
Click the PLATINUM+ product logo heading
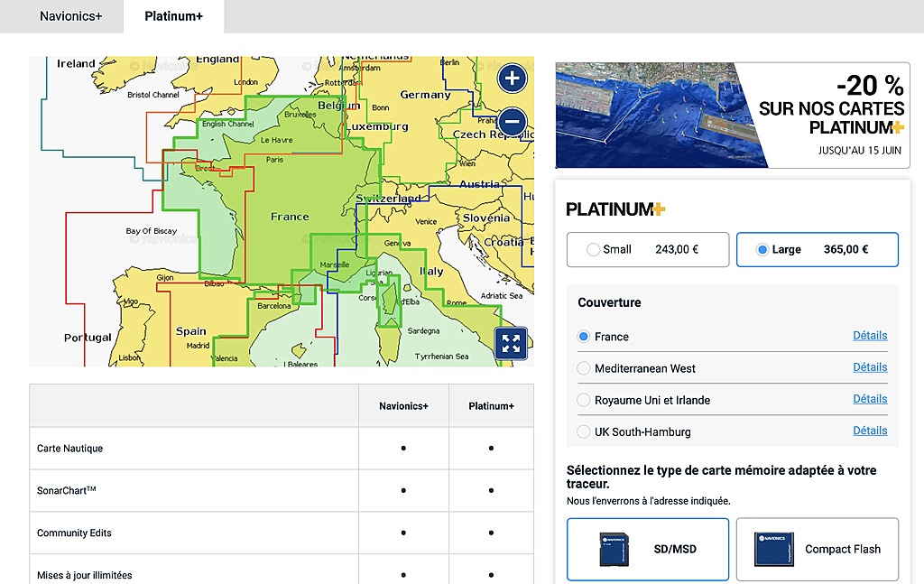pyautogui.click(x=615, y=209)
